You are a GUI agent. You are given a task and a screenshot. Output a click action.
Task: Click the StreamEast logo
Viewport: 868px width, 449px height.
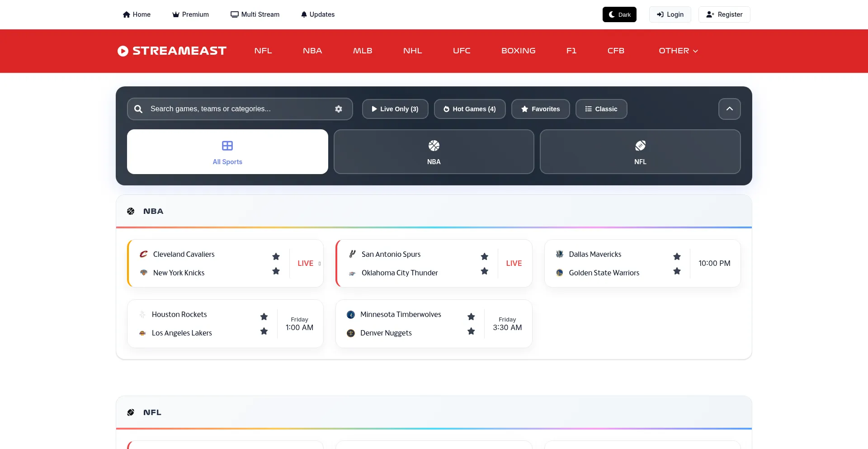pos(172,51)
